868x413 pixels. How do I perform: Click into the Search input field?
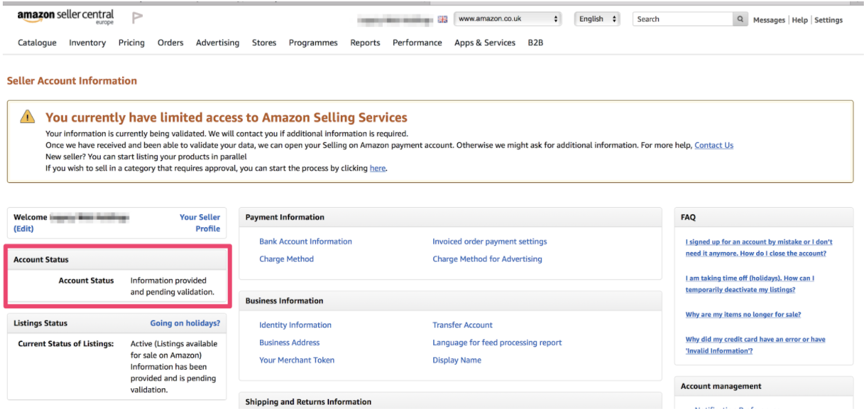683,19
